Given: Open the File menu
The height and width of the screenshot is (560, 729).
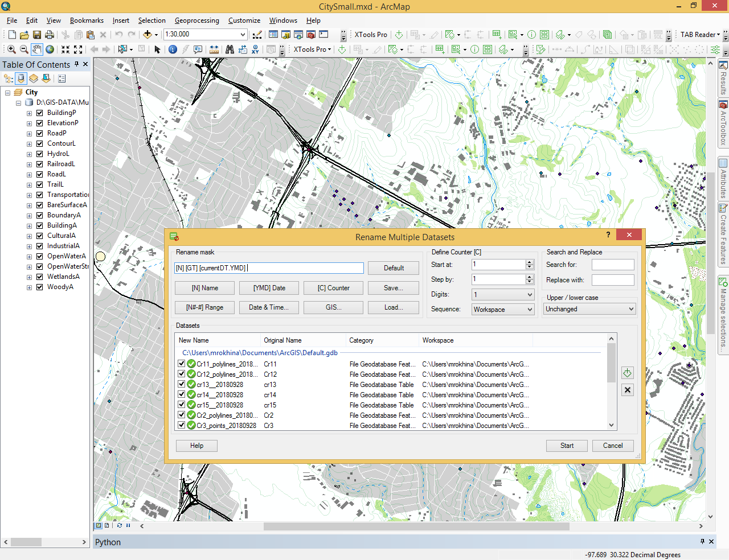Looking at the screenshot, I should (x=12, y=20).
